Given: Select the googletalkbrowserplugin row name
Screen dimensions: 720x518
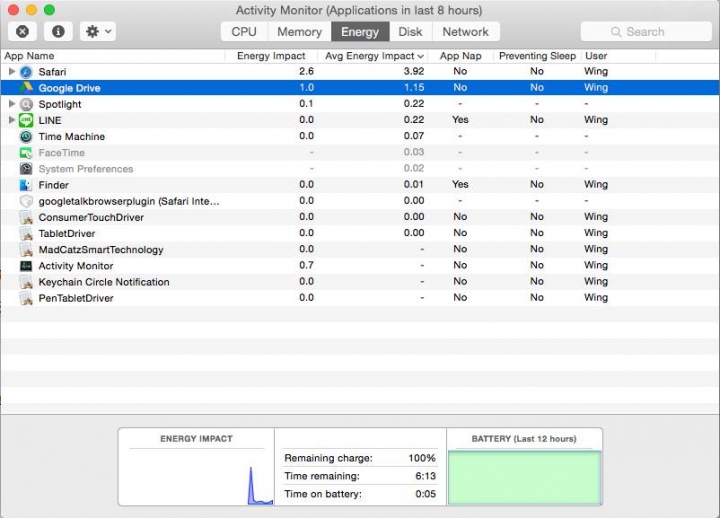Looking at the screenshot, I should coord(129,201).
